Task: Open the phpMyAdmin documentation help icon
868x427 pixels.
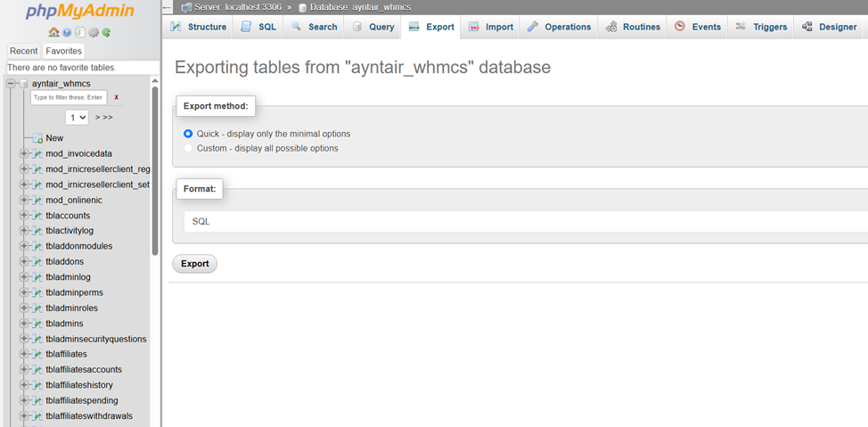Action: point(68,32)
